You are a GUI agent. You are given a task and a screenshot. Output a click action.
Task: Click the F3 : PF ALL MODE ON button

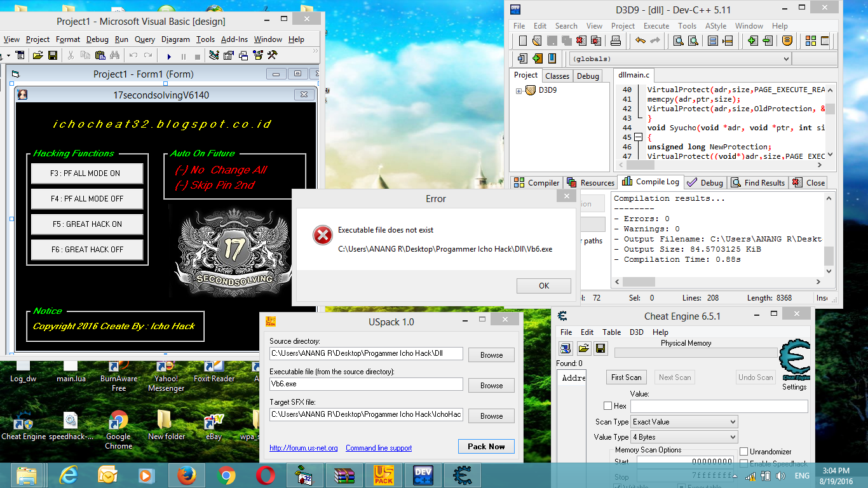coord(87,173)
